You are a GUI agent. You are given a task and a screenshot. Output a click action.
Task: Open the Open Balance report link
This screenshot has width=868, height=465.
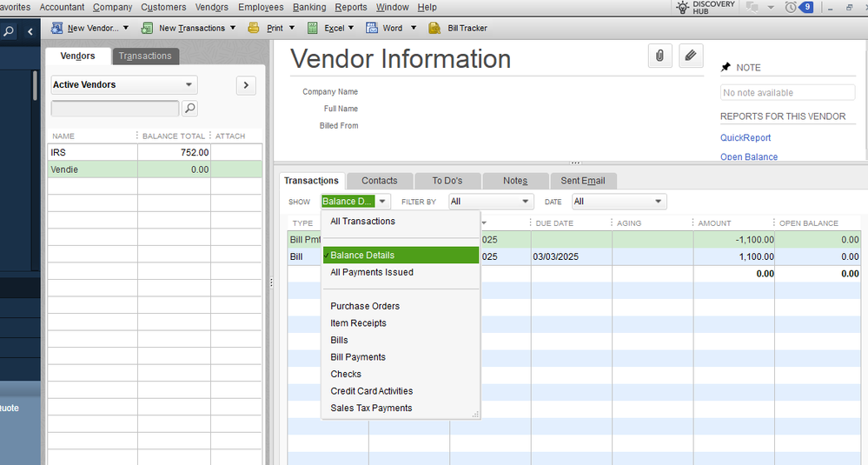point(748,156)
